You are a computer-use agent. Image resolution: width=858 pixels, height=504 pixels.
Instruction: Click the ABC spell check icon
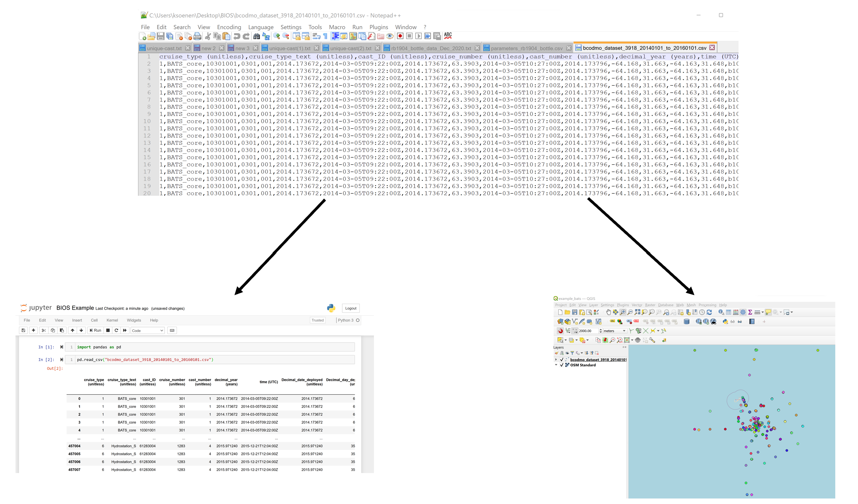[x=448, y=36]
